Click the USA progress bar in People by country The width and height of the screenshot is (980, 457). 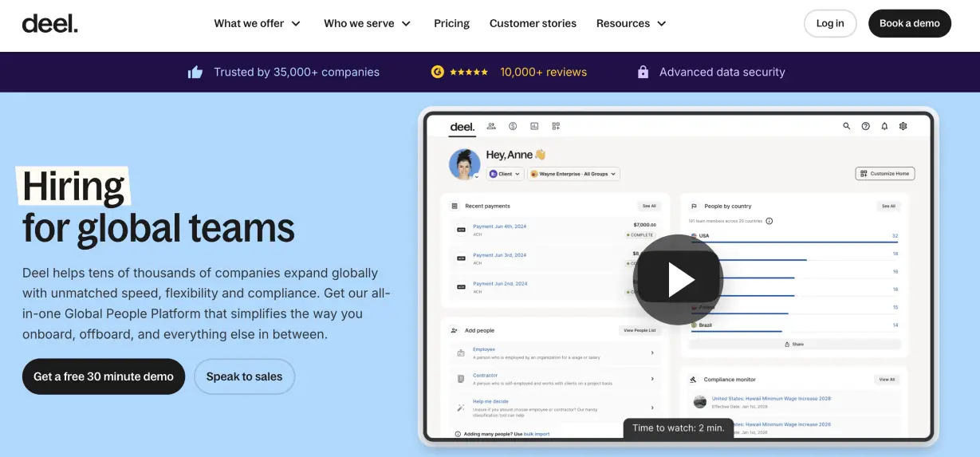click(x=794, y=242)
